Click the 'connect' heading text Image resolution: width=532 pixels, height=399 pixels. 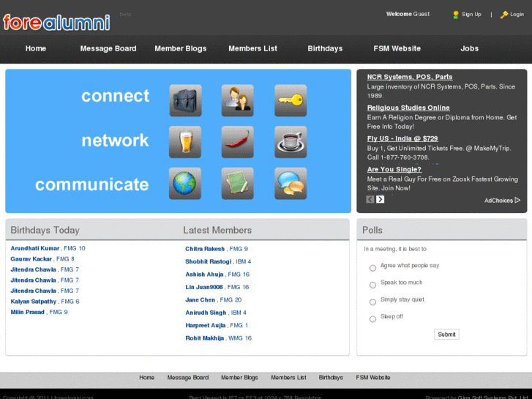[x=115, y=96]
